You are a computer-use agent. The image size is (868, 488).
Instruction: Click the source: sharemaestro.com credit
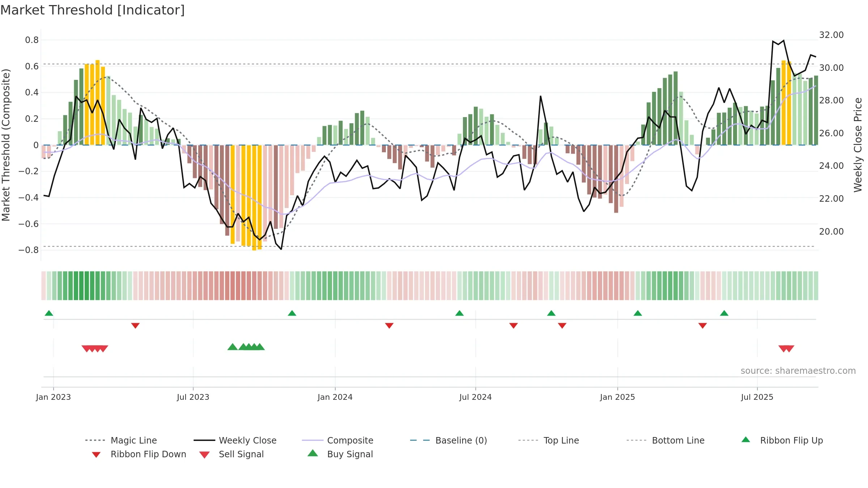798,371
